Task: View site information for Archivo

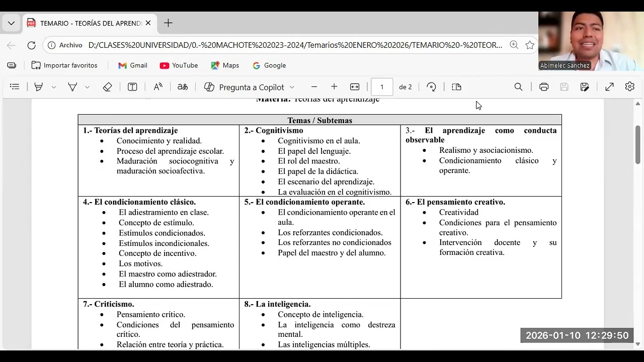Action: (x=65, y=45)
